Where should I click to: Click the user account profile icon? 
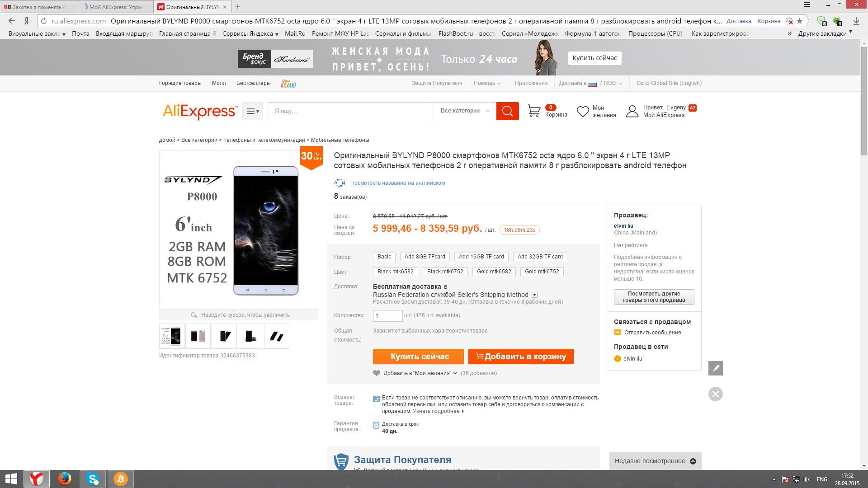point(632,111)
